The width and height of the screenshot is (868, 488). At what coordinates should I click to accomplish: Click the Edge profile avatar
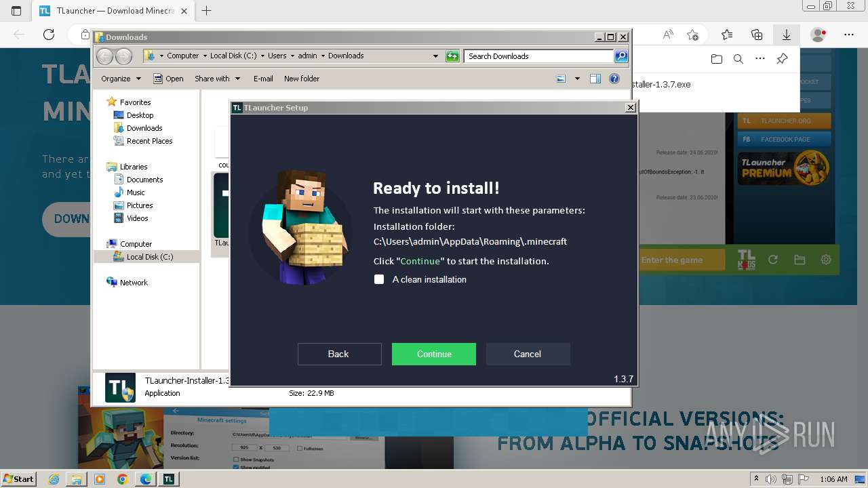click(x=818, y=35)
